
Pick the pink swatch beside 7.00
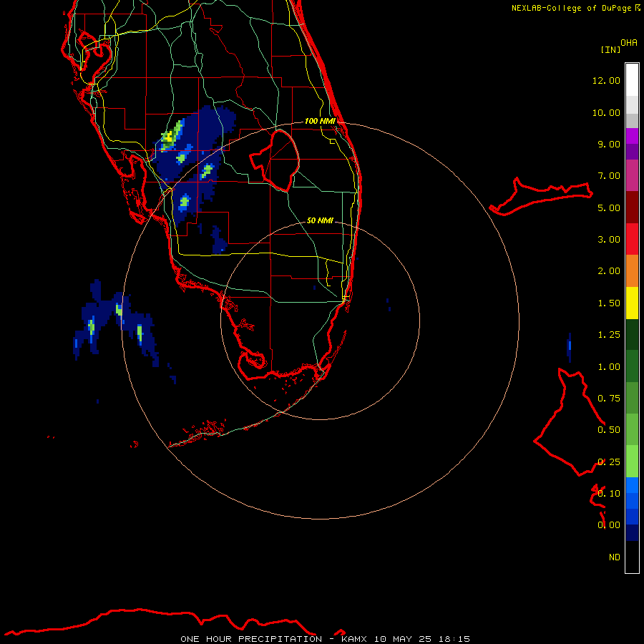tap(632, 175)
